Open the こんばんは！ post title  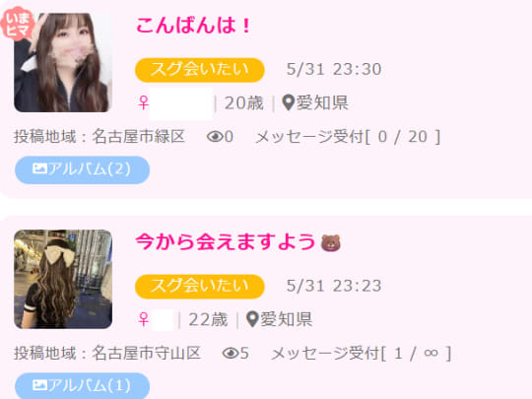[x=193, y=26]
